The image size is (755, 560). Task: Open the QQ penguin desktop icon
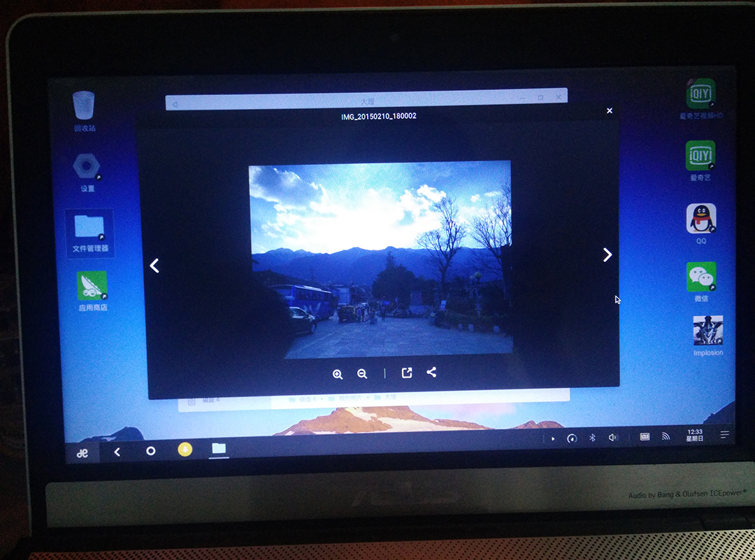tap(701, 224)
